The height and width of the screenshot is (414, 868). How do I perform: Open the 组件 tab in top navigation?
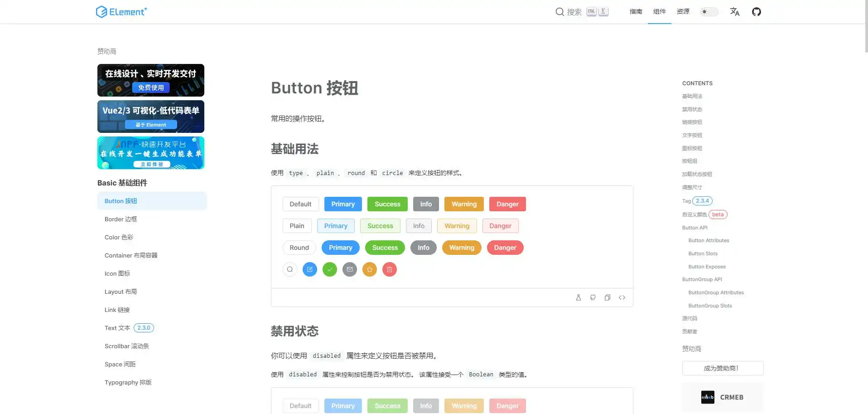659,12
